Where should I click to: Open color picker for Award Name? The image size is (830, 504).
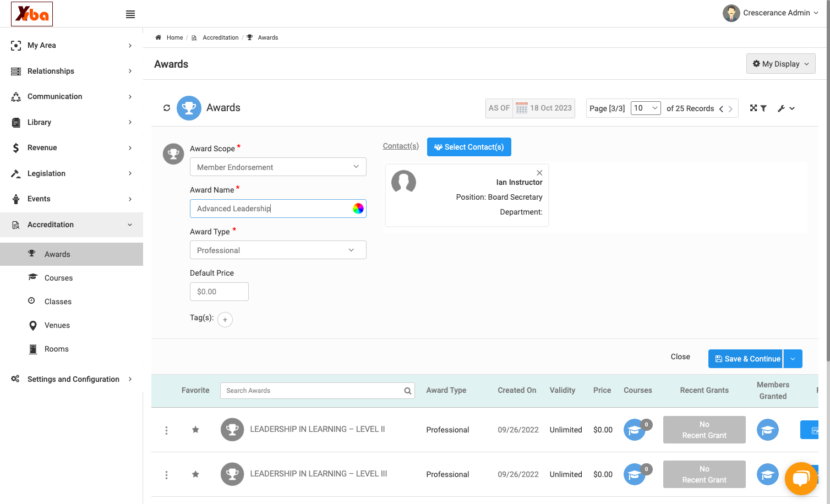358,209
